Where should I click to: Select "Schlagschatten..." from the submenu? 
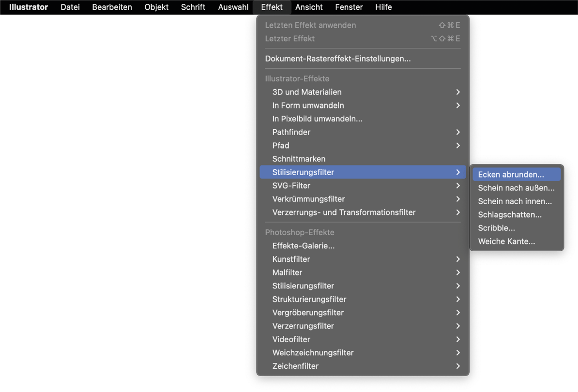[510, 214]
